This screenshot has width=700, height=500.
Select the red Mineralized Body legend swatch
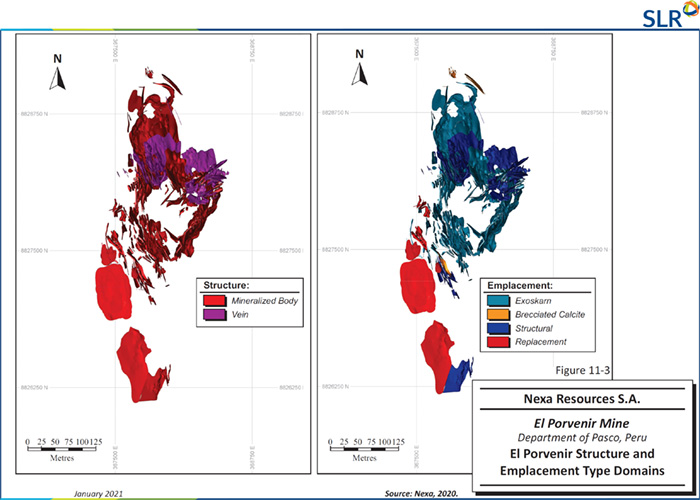coord(212,300)
